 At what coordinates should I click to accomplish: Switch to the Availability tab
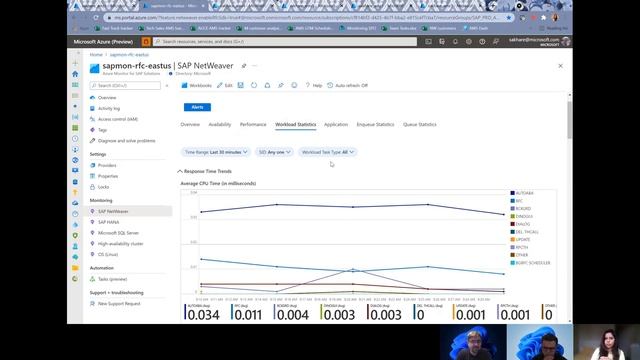(220, 124)
